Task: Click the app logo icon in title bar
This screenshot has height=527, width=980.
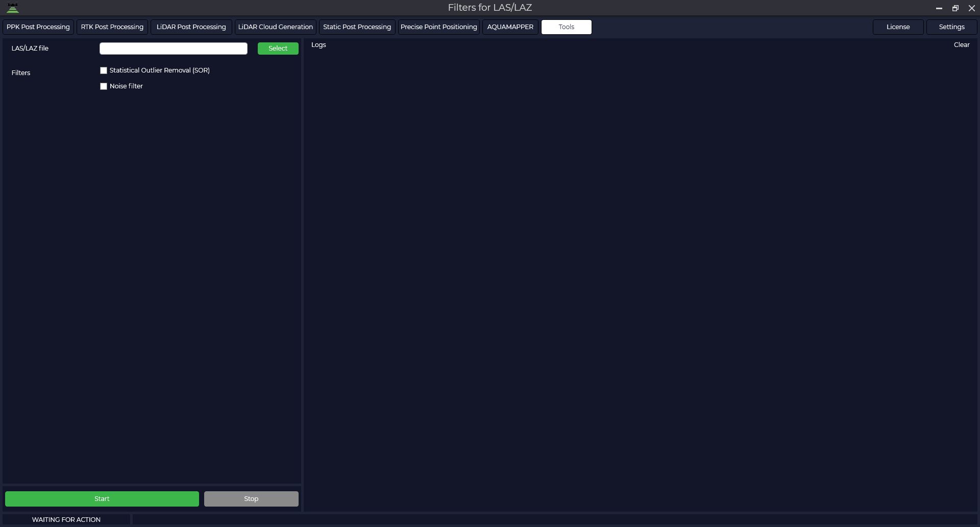Action: (13, 8)
